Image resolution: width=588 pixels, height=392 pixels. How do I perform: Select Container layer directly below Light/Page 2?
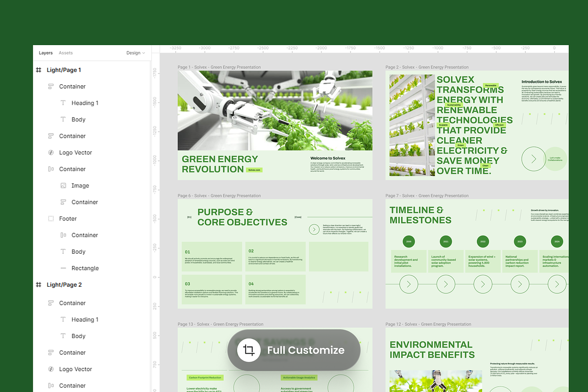tap(73, 303)
